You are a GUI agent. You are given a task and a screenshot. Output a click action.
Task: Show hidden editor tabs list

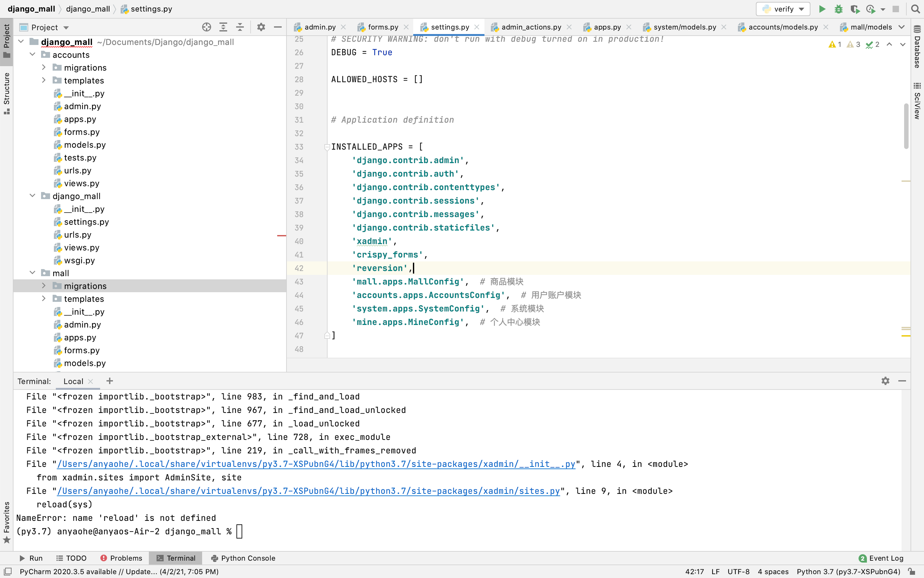tap(902, 27)
